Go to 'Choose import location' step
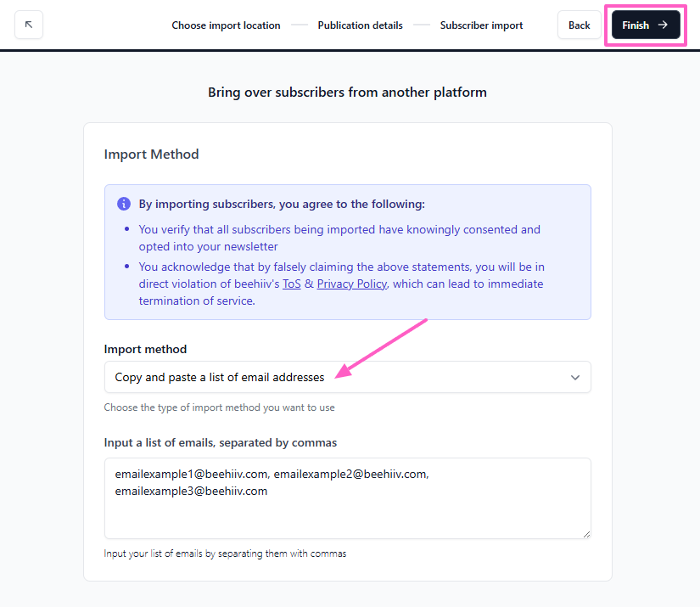The width and height of the screenshot is (700, 607). tap(226, 25)
